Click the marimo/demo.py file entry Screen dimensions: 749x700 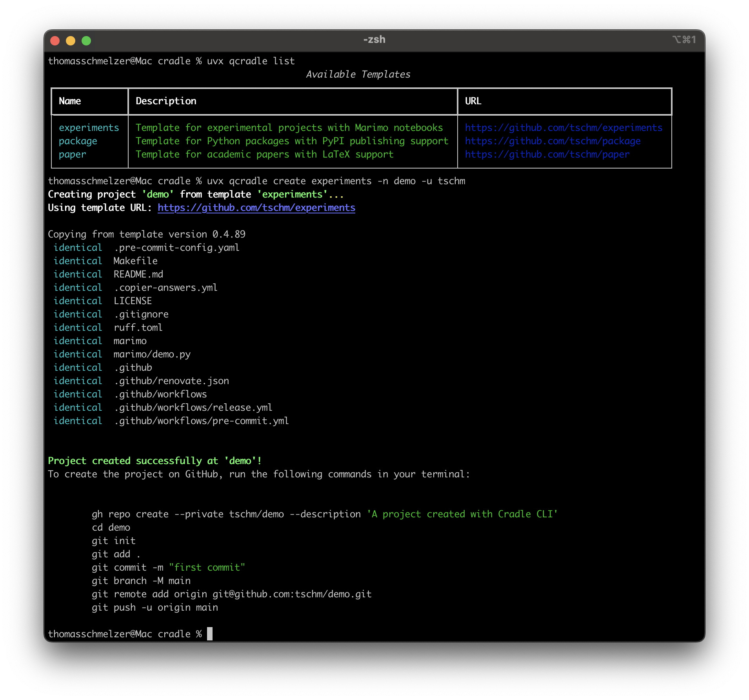[152, 354]
